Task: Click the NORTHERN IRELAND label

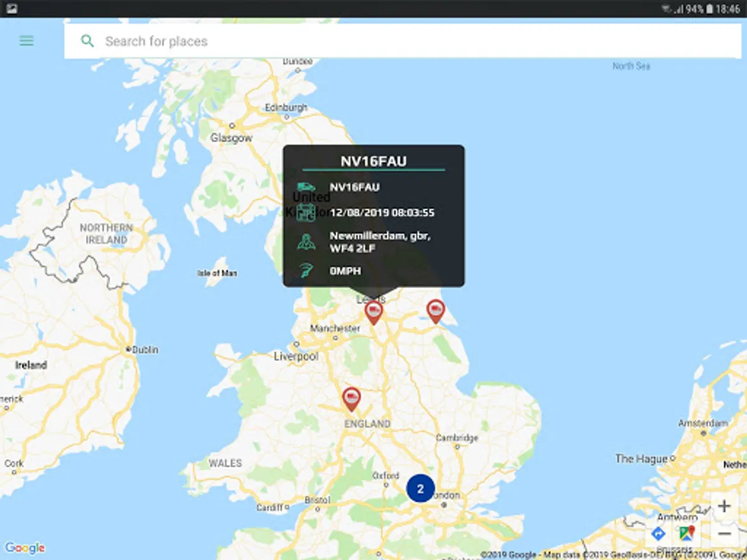Action: coord(106,234)
